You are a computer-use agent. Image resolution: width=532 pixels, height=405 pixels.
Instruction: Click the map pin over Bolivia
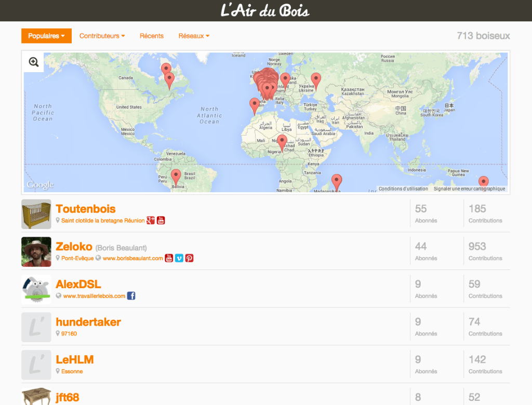tap(176, 178)
